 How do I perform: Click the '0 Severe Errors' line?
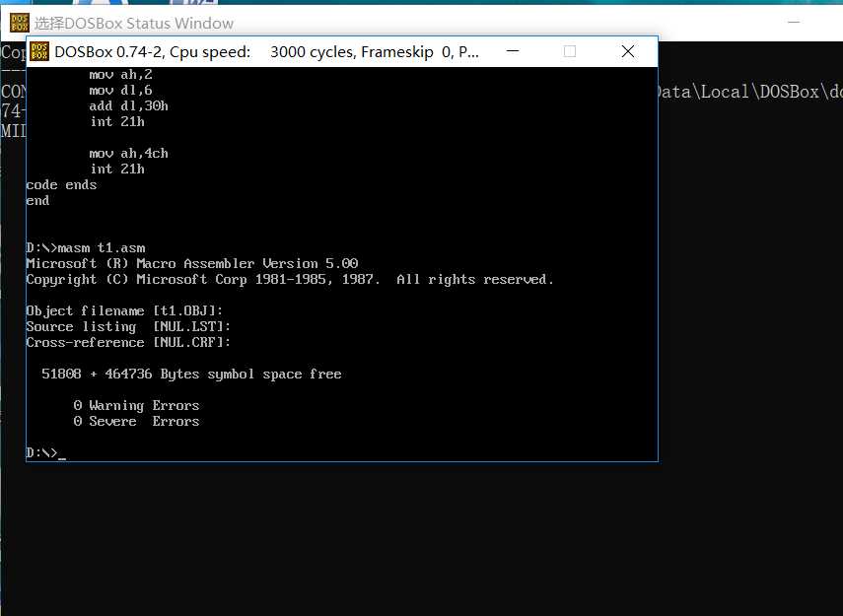136,422
